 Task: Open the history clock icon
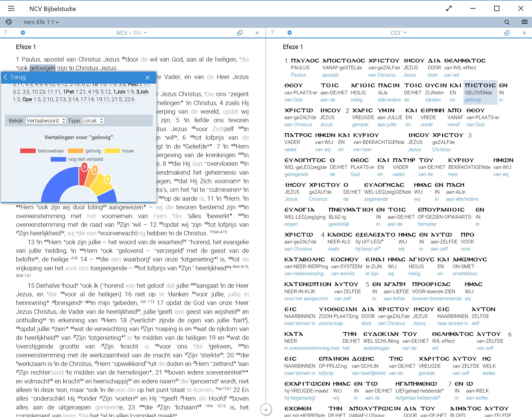pyautogui.click(x=9, y=22)
